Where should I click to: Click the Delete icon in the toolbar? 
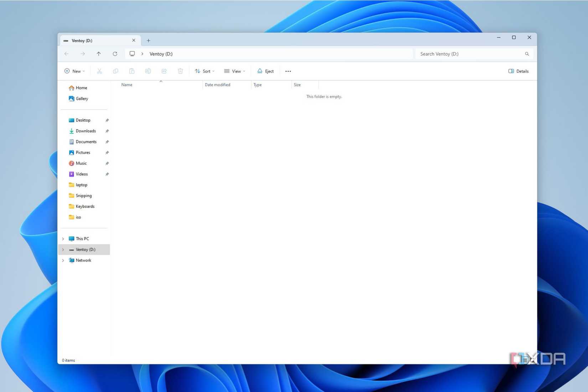click(180, 71)
